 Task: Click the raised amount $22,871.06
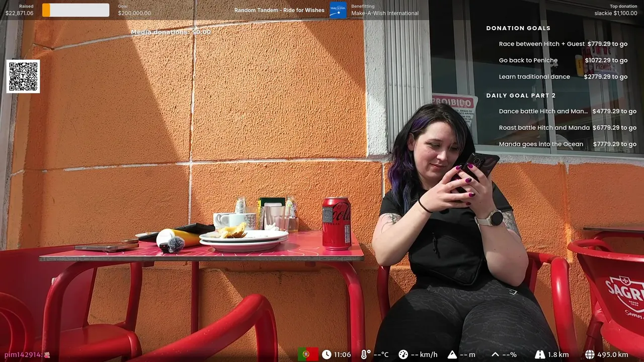click(x=19, y=13)
